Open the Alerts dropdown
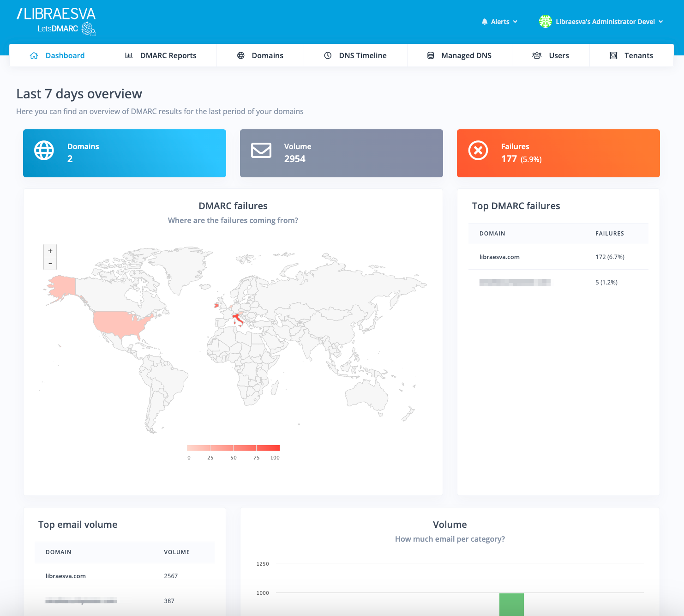 click(x=500, y=21)
